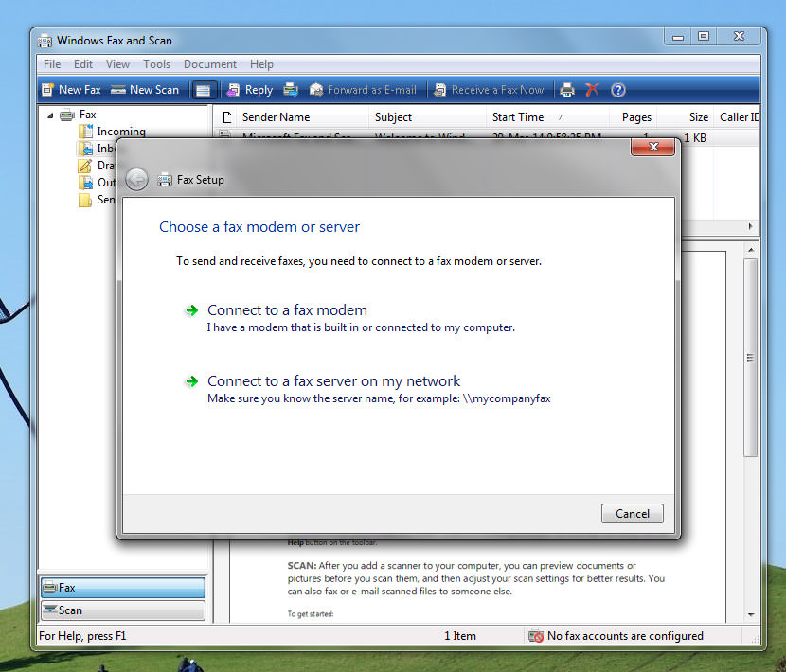
Task: Click the Print icon in the toolbar
Action: click(567, 90)
